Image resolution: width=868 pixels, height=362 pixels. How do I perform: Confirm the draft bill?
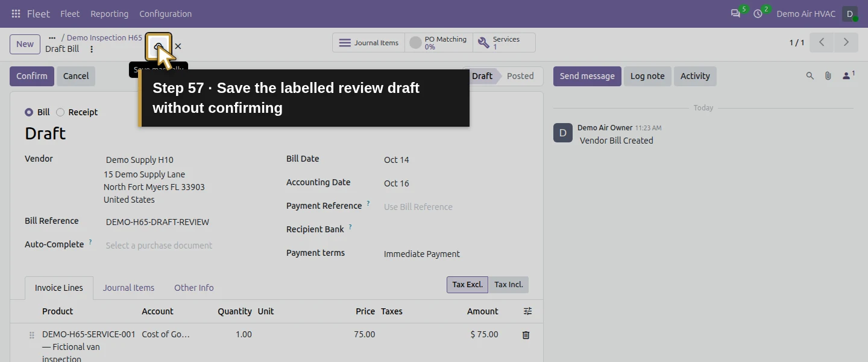pyautogui.click(x=32, y=76)
